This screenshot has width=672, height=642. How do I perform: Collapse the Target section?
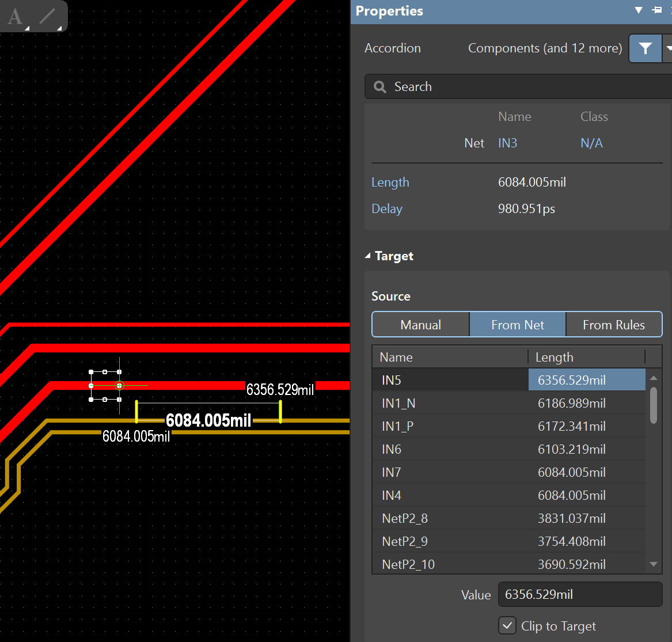[x=369, y=256]
